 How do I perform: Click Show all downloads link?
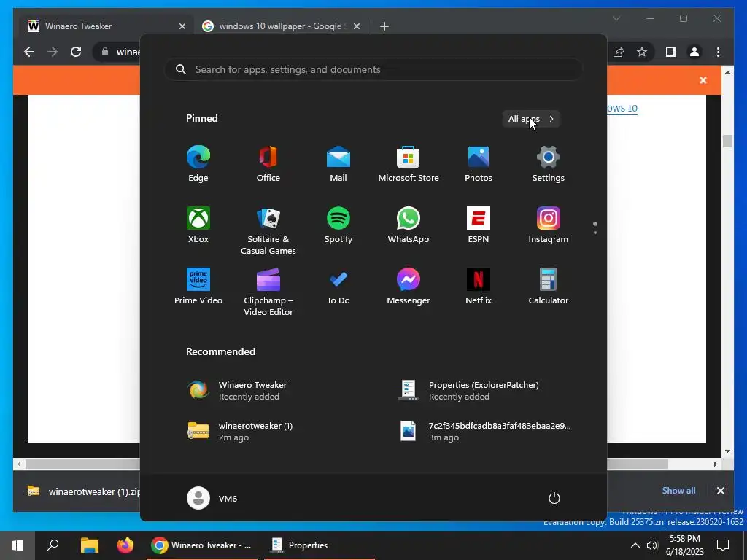pos(678,491)
